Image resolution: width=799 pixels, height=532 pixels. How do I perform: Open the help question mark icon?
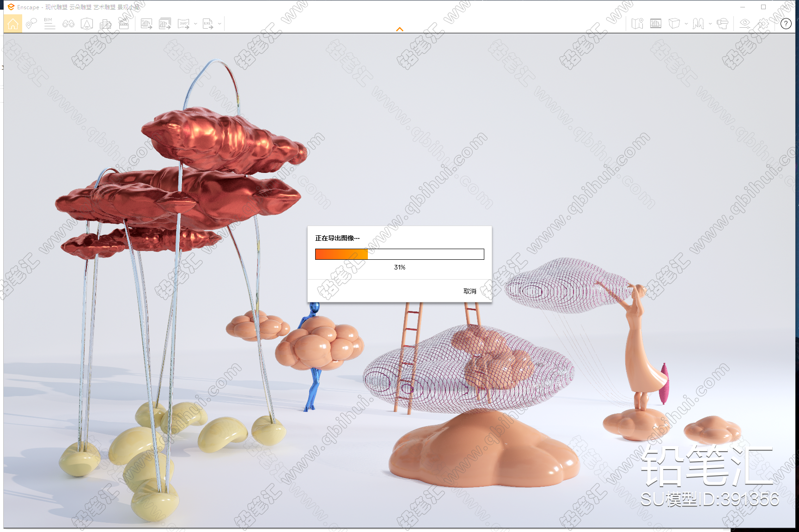click(786, 24)
